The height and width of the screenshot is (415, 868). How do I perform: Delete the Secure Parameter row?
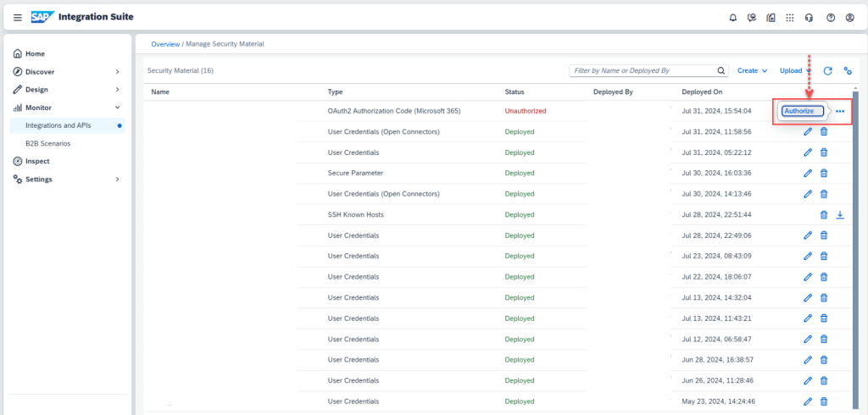[x=824, y=174]
